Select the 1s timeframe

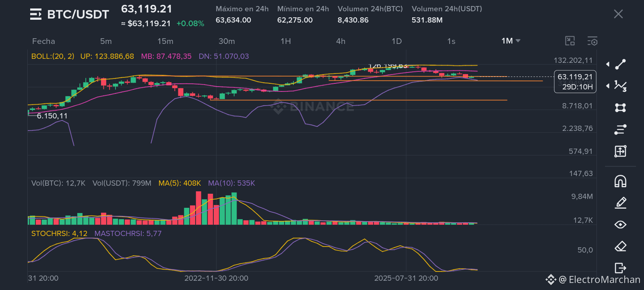pyautogui.click(x=451, y=41)
